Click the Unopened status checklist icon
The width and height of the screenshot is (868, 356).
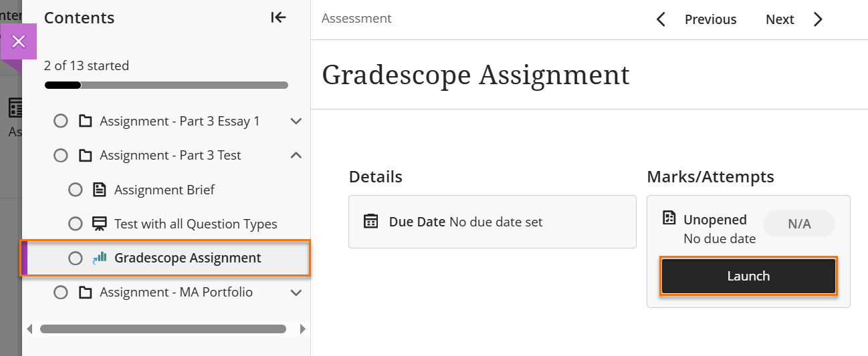pyautogui.click(x=669, y=218)
